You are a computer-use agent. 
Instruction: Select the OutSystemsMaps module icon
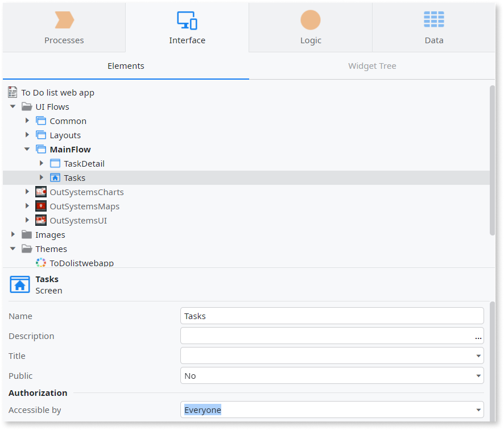41,206
